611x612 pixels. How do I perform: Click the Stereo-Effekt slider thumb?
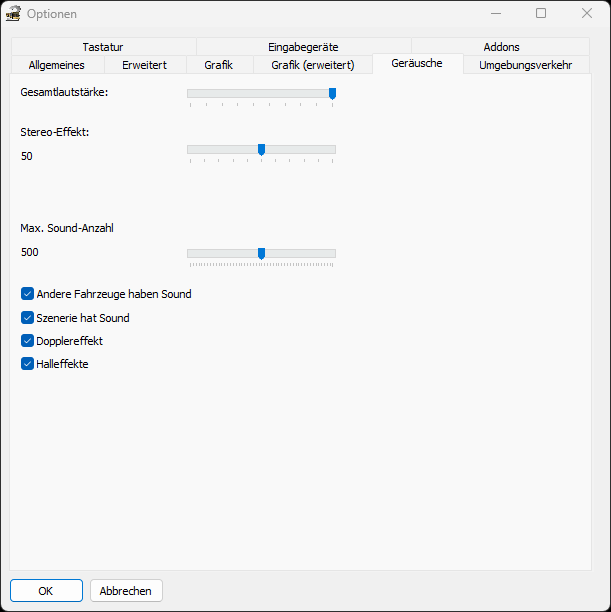pos(261,149)
